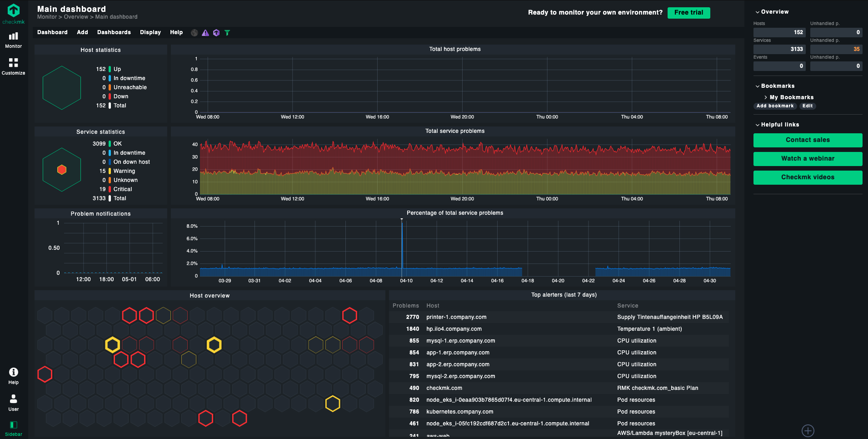
Task: Open host printer-1.company.com in Top alerters
Action: click(456, 317)
